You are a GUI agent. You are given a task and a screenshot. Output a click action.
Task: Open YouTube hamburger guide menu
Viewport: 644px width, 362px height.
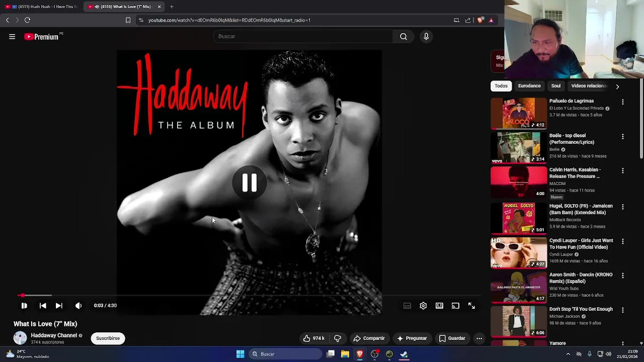point(12,36)
